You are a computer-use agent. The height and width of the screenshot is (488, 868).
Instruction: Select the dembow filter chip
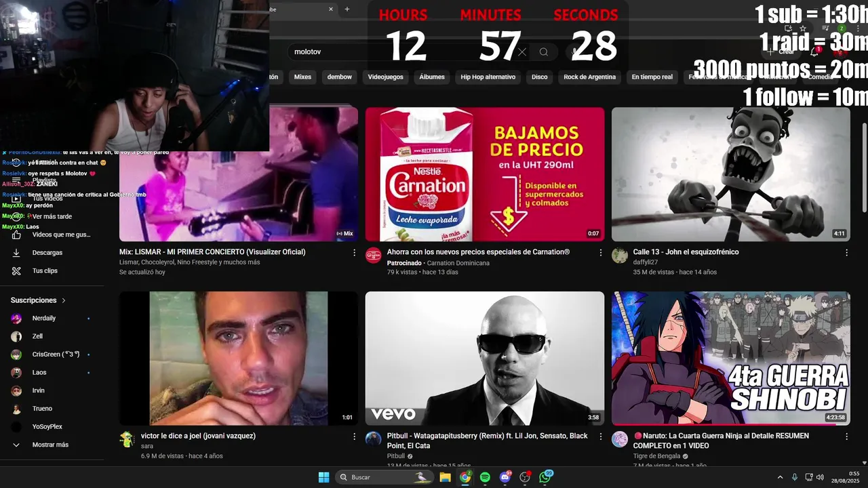click(340, 77)
